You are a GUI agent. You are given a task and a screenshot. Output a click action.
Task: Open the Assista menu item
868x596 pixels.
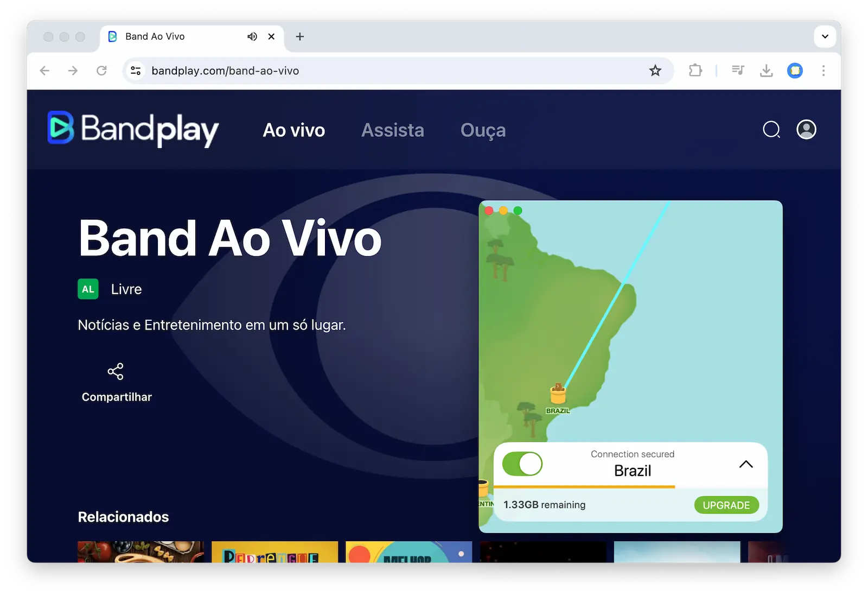pyautogui.click(x=393, y=130)
